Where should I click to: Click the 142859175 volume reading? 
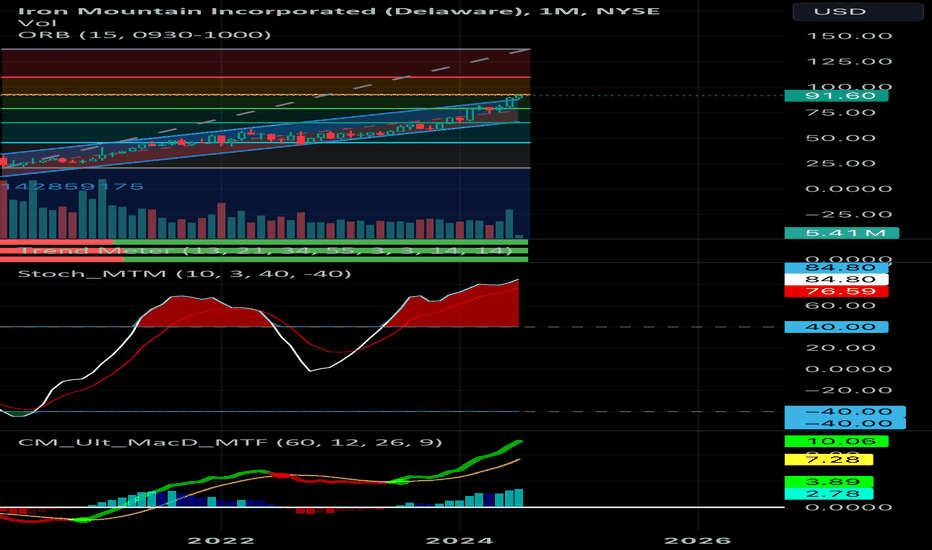click(72, 187)
